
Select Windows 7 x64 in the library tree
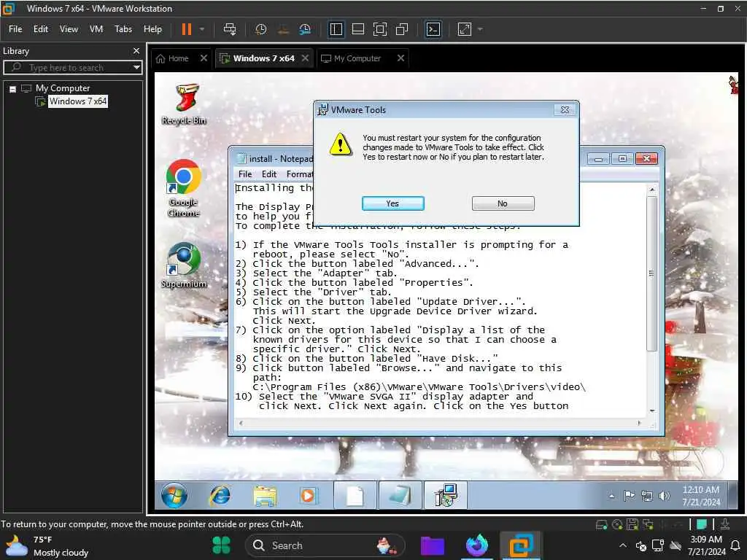[x=77, y=101]
